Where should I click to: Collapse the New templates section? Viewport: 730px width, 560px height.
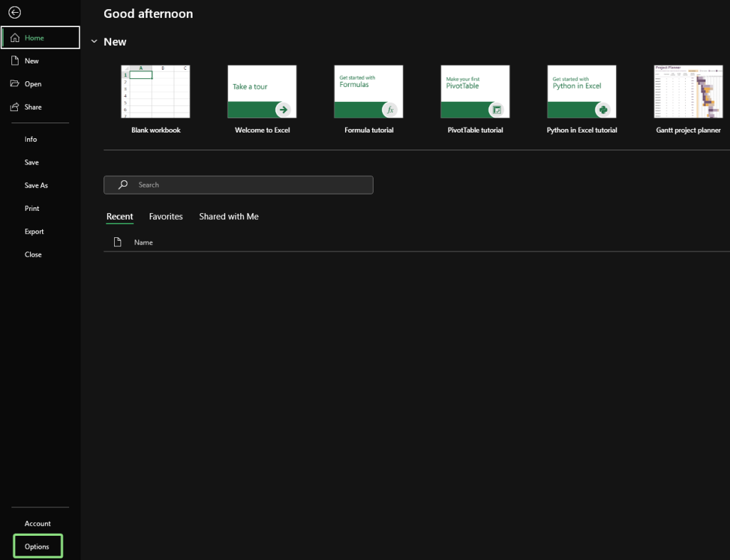(x=94, y=41)
